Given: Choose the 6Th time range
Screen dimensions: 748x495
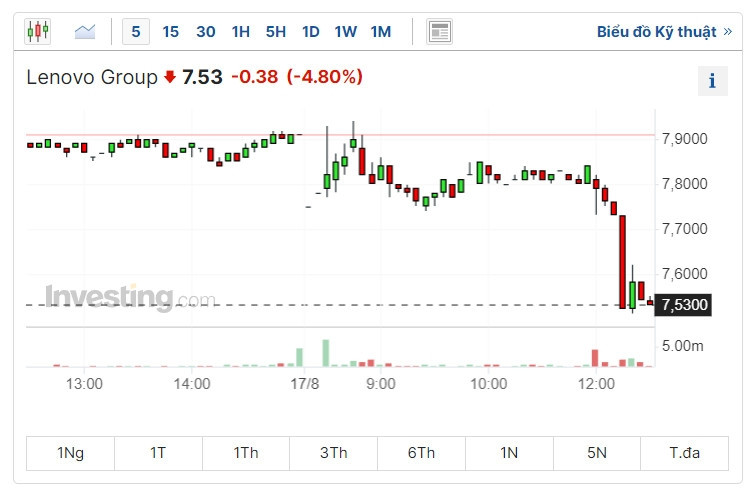Looking at the screenshot, I should (x=421, y=453).
